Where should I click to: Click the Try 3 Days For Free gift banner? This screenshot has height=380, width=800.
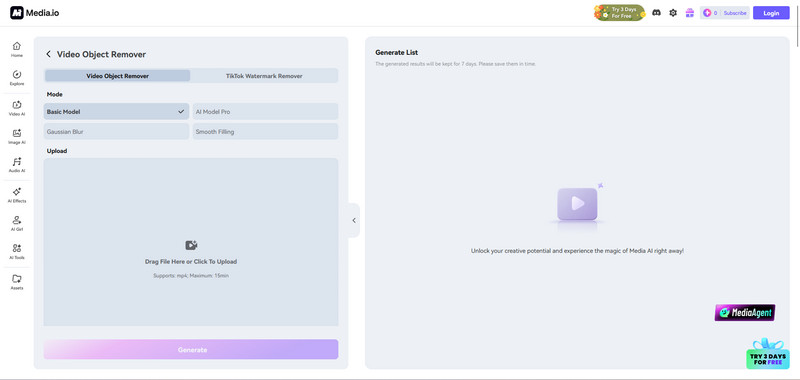(x=767, y=353)
